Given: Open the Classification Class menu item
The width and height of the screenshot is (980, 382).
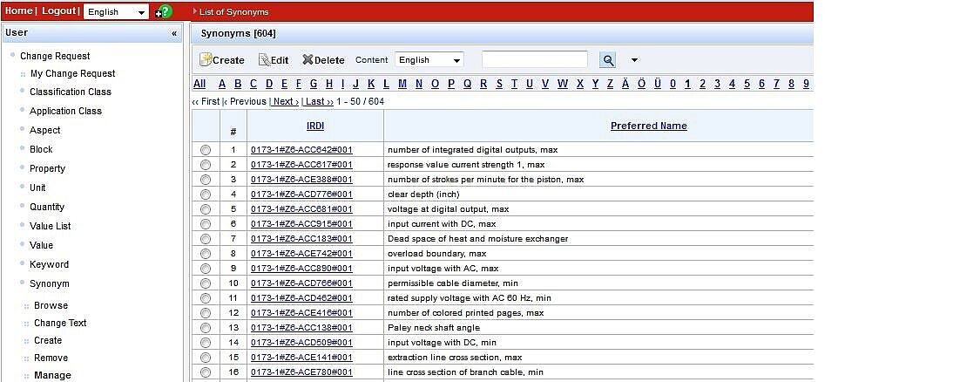Looking at the screenshot, I should tap(70, 92).
